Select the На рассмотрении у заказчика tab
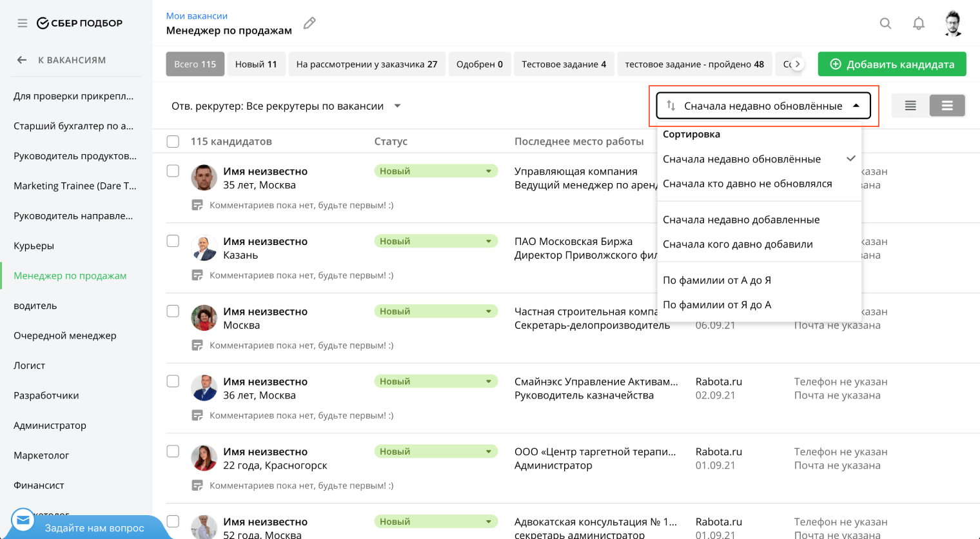Viewport: 980px width, 539px height. (366, 64)
